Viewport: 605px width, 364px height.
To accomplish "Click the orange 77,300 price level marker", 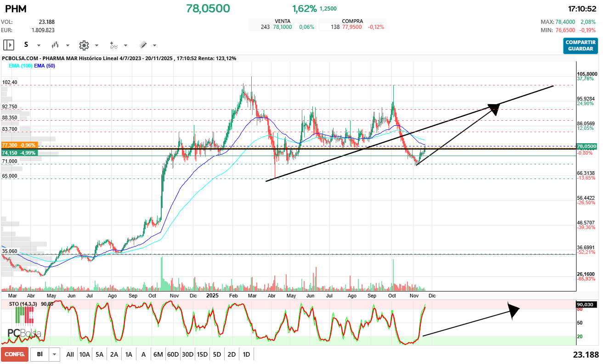I will (19, 145).
